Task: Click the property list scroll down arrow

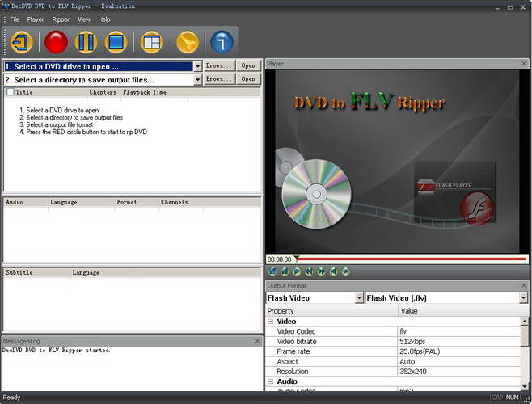Action: tap(525, 386)
